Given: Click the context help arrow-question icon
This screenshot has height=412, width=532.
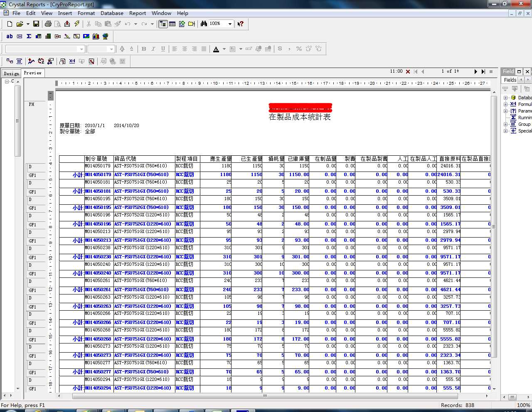Looking at the screenshot, I should click(240, 24).
